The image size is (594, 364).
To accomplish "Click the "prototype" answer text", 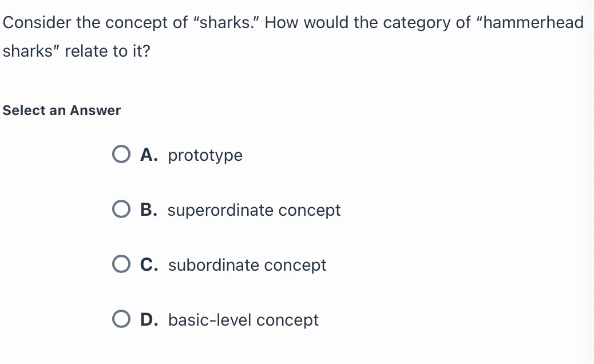I will pos(205,156).
